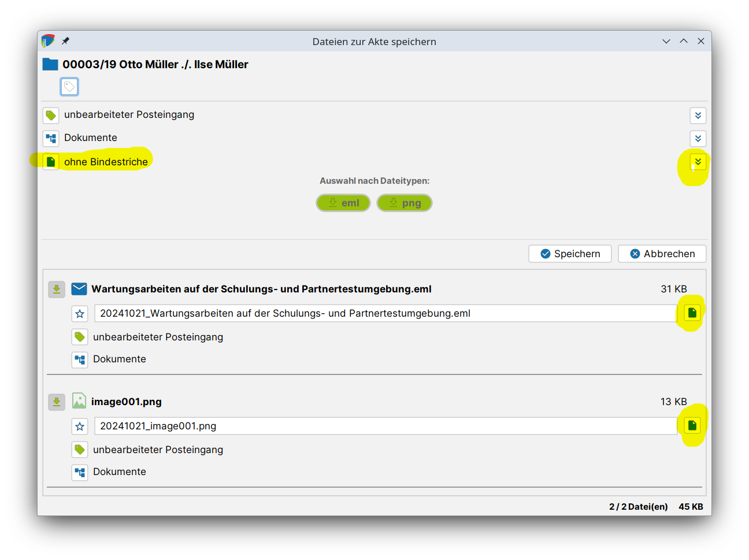Toggle download selection for image001.png
749x560 pixels.
point(57,402)
